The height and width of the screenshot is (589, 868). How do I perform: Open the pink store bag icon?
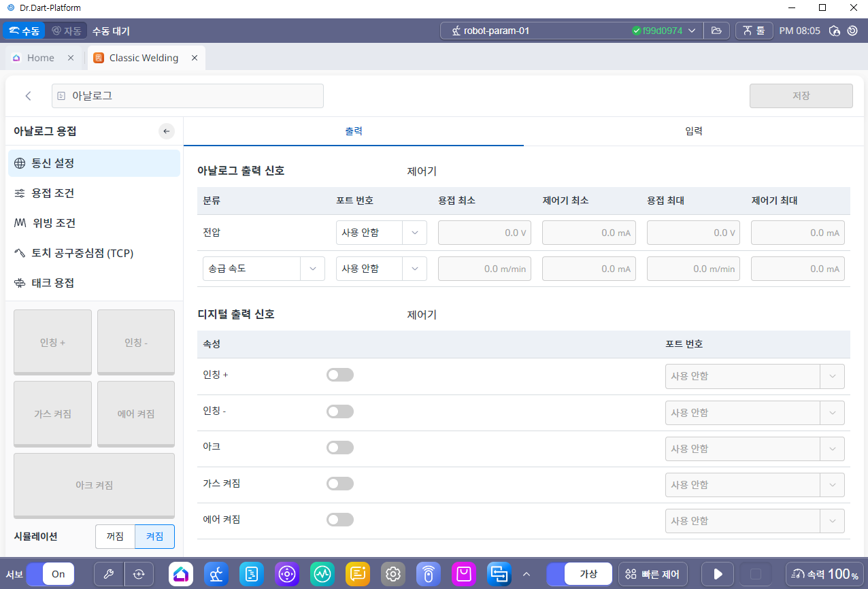(x=464, y=574)
